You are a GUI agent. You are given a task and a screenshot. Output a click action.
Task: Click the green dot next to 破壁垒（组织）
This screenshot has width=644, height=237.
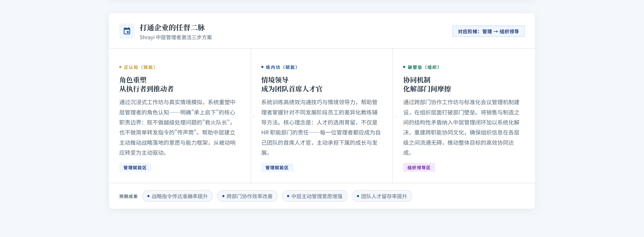(x=404, y=67)
